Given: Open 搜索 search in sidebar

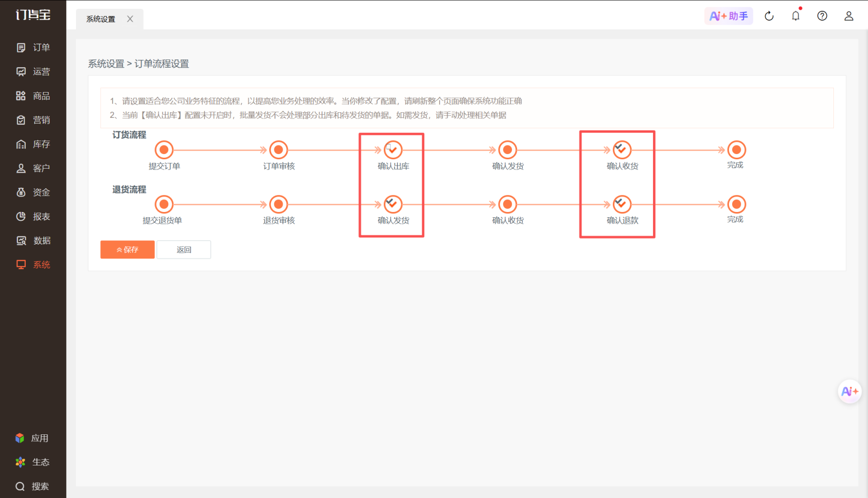Looking at the screenshot, I should (32, 486).
